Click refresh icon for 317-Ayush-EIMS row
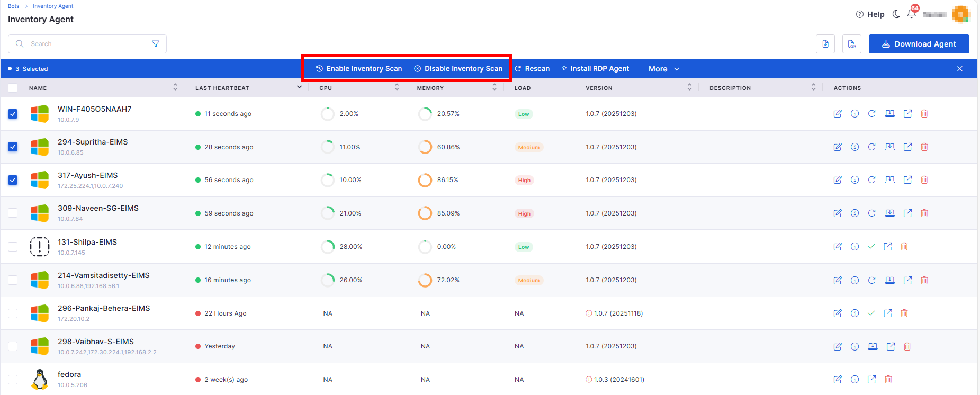 pos(871,180)
